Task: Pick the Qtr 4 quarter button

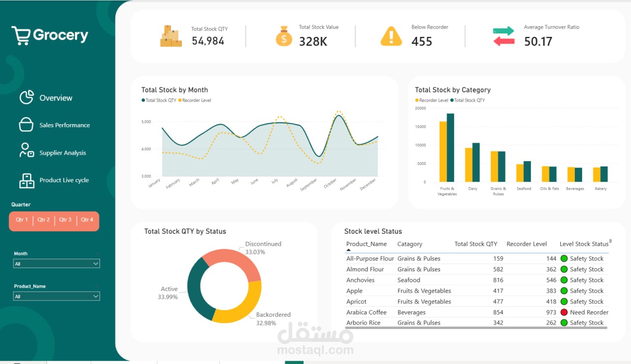Action: click(x=87, y=220)
